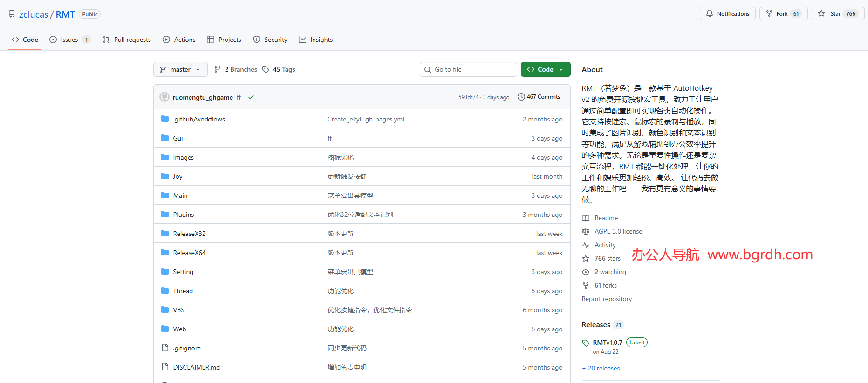This screenshot has width=868, height=383.
Task: Open the green Code dropdown button
Action: coord(545,69)
